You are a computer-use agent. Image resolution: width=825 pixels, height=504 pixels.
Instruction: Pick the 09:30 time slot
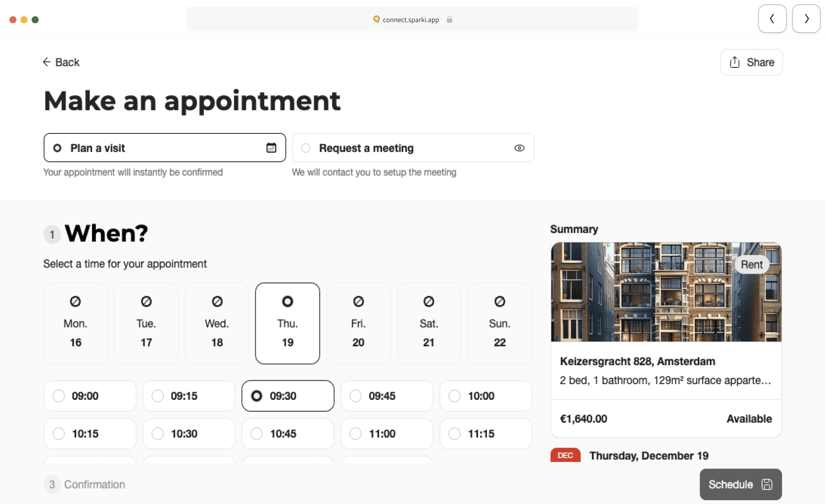coord(288,396)
